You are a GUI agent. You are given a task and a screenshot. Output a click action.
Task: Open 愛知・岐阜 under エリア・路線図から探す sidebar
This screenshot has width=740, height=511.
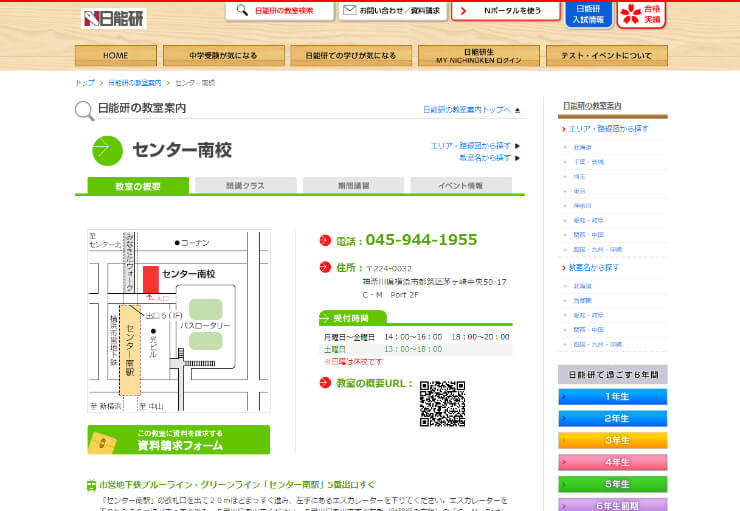point(589,220)
